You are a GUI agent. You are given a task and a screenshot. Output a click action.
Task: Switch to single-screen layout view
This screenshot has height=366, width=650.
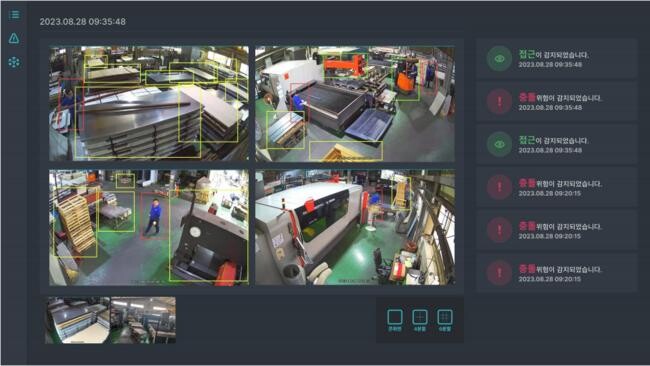[395, 320]
